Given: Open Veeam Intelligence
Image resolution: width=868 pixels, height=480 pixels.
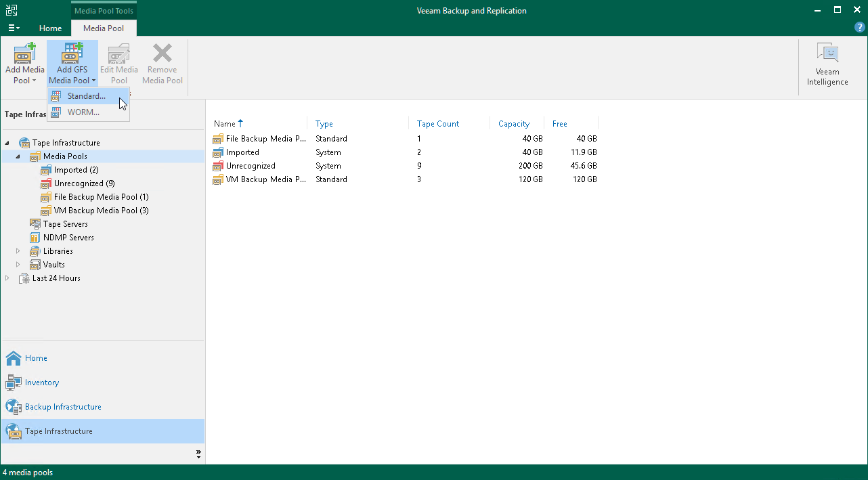Looking at the screenshot, I should pyautogui.click(x=827, y=62).
